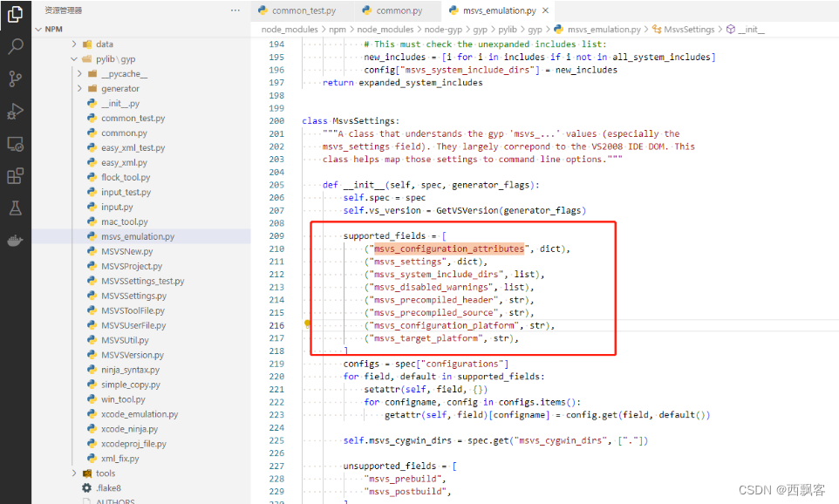The image size is (839, 504).
Task: Select the Testing flask icon
Action: click(x=15, y=209)
